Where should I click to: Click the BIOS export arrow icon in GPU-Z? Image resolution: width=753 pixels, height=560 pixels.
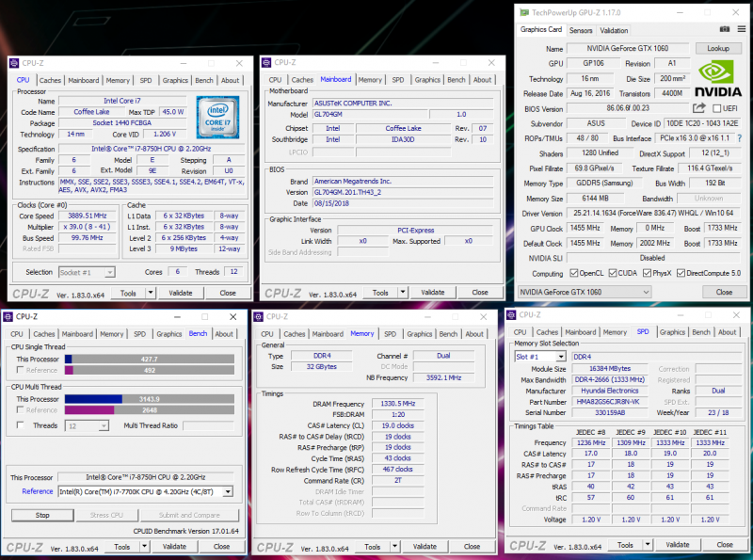coord(699,108)
